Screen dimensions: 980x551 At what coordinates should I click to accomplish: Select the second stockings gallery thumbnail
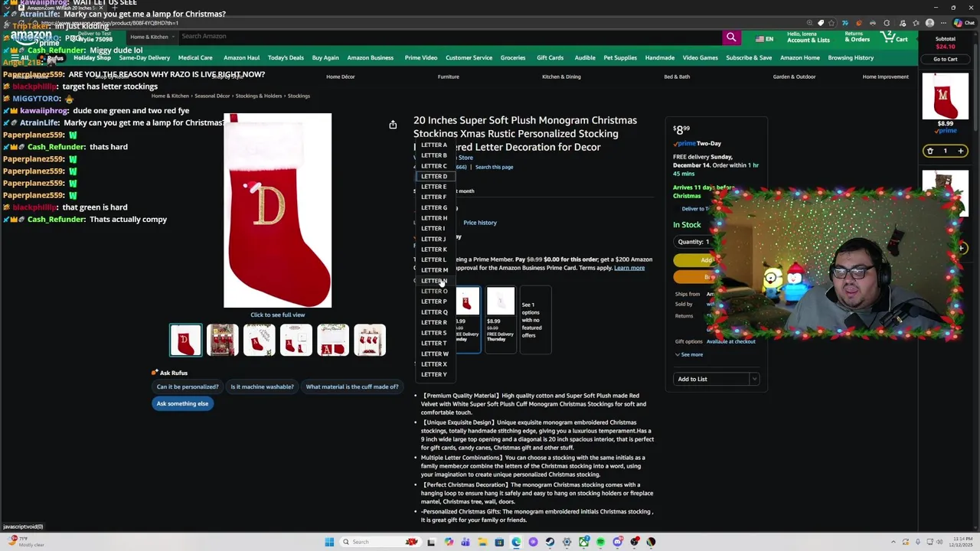click(222, 340)
